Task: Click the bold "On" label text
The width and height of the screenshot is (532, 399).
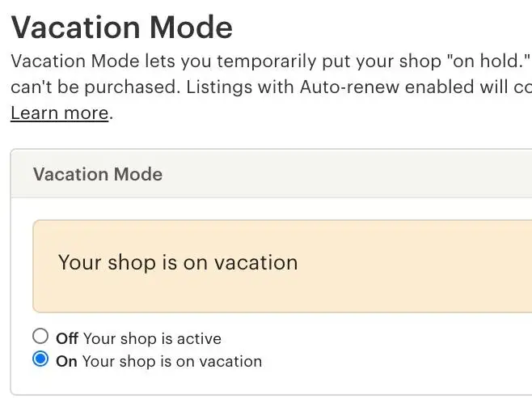Action: click(66, 362)
